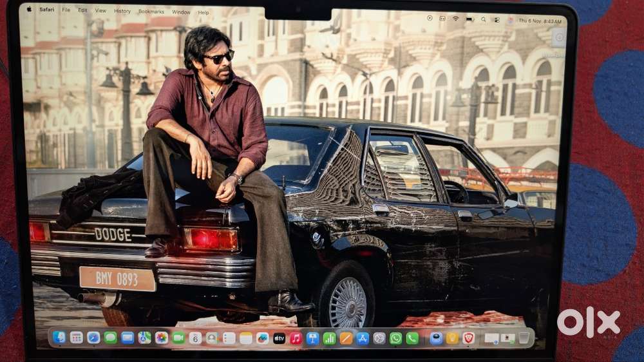The width and height of the screenshot is (644, 362).
Task: Launch WhatsApp from the Dock
Action: coord(395,338)
